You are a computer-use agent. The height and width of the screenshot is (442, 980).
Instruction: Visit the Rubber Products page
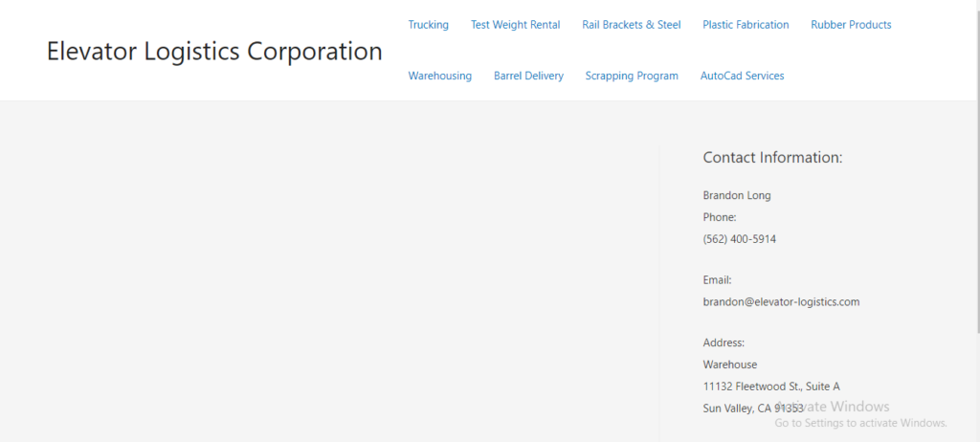pyautogui.click(x=851, y=25)
